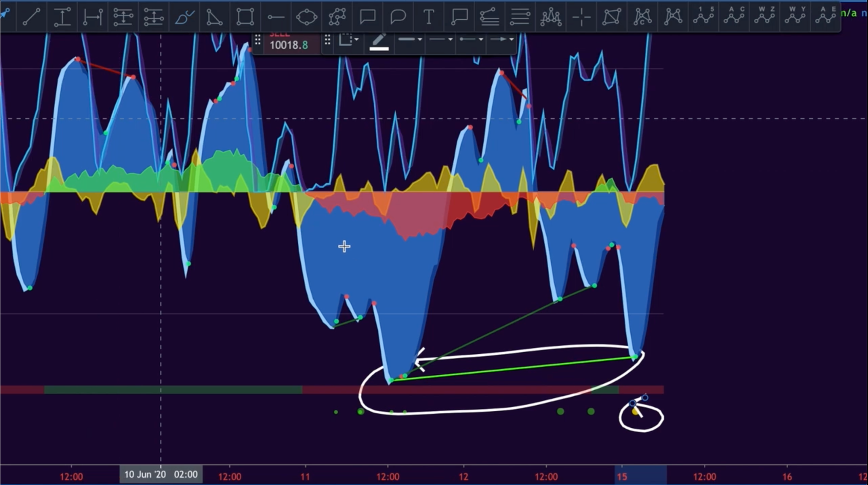Select the ellipse shape tool
Viewport: 868px width, 485px height.
(x=306, y=17)
